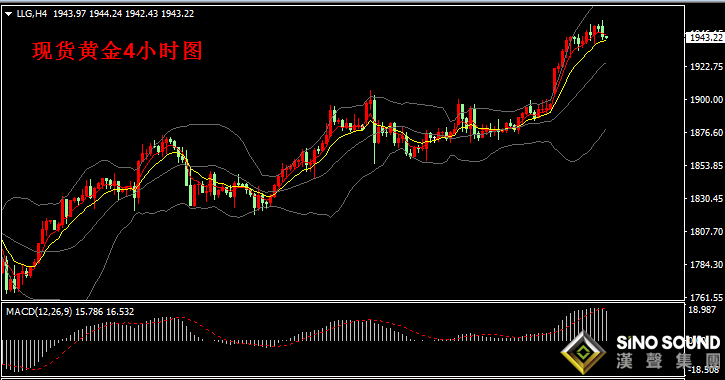Click the OHLC values 1943.97 1944.24 header
Viewport: 725px width, 380px height.
[x=87, y=14]
